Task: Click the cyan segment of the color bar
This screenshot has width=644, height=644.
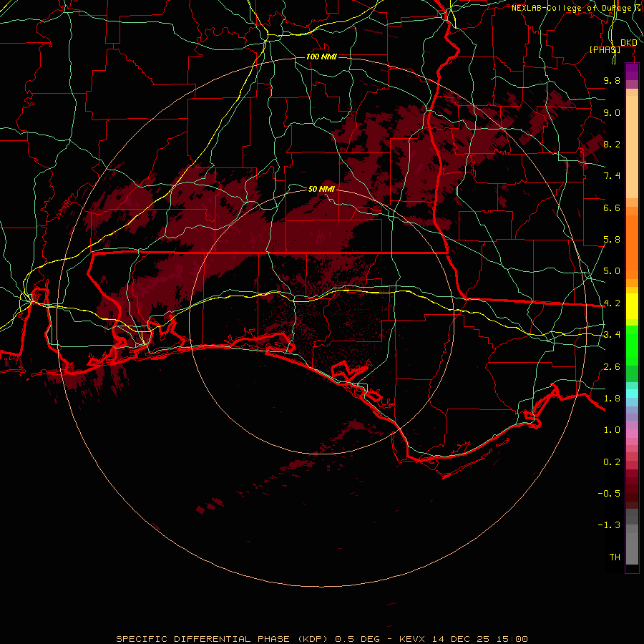Action: (x=632, y=394)
